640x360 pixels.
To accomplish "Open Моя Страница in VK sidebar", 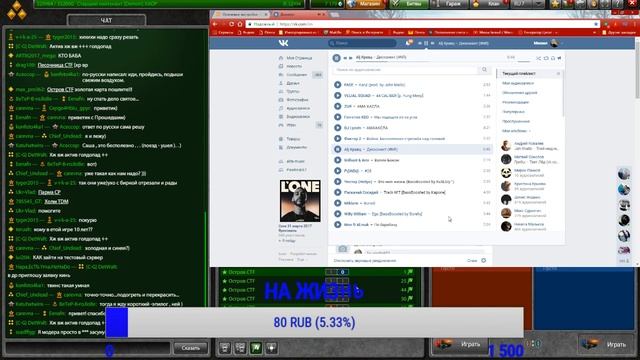I will tap(299, 58).
